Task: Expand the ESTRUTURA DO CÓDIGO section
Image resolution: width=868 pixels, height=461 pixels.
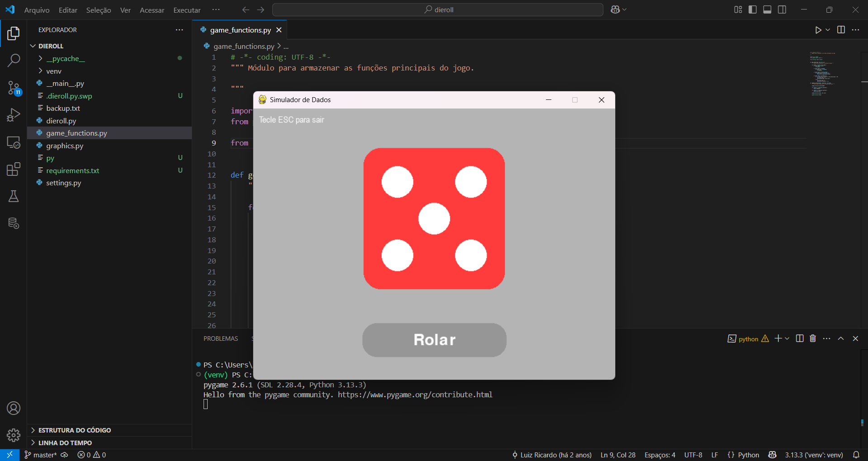Action: click(74, 430)
